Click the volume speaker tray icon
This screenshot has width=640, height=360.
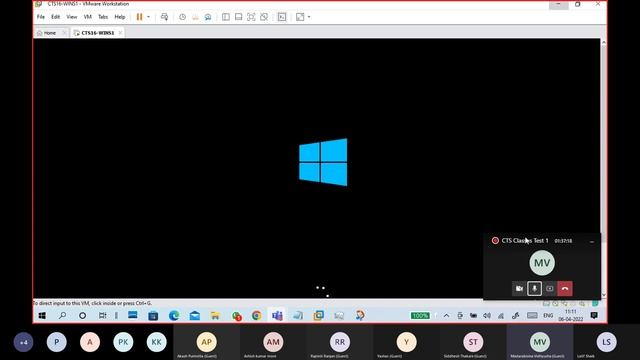pos(487,316)
